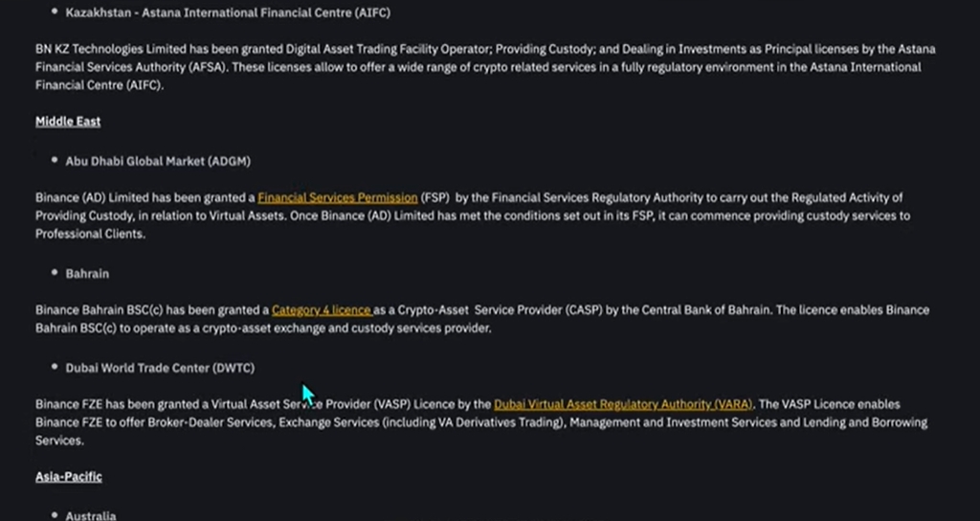Click the Asia-Pacific section heading
This screenshot has height=521, width=980.
pyautogui.click(x=69, y=477)
